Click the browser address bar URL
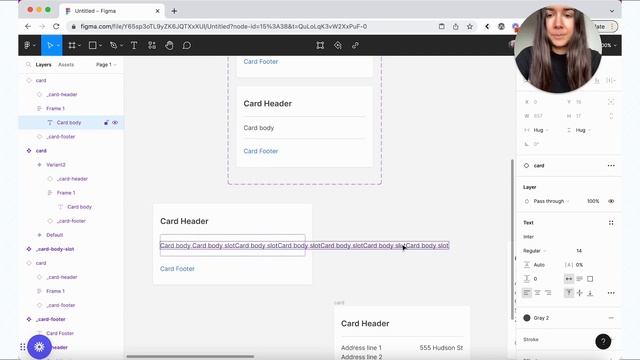Viewport: 640px width, 360px height. pos(224,27)
